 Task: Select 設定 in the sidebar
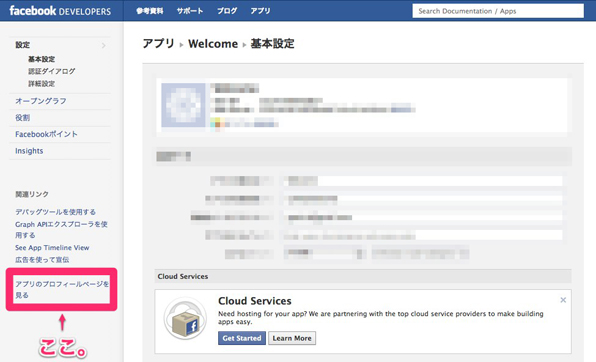(x=22, y=45)
